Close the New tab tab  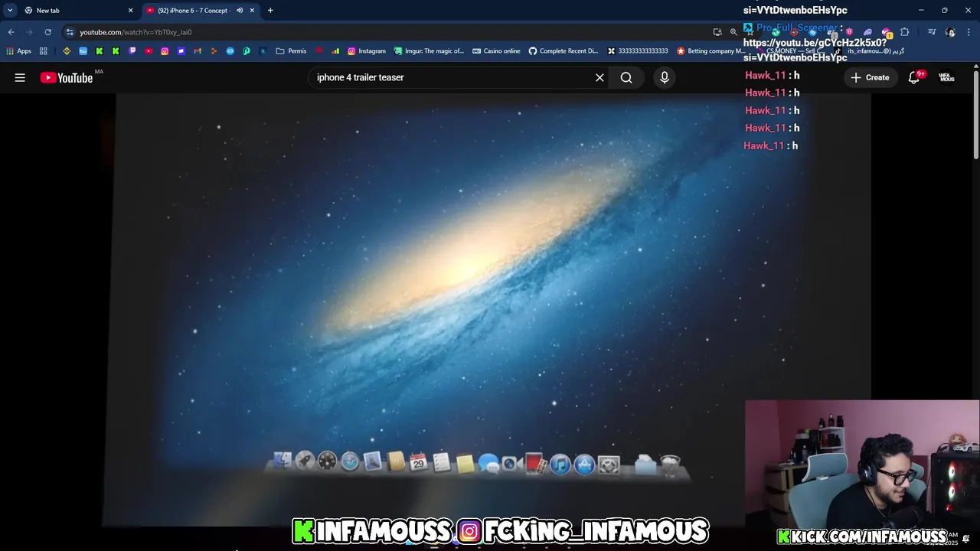[130, 11]
